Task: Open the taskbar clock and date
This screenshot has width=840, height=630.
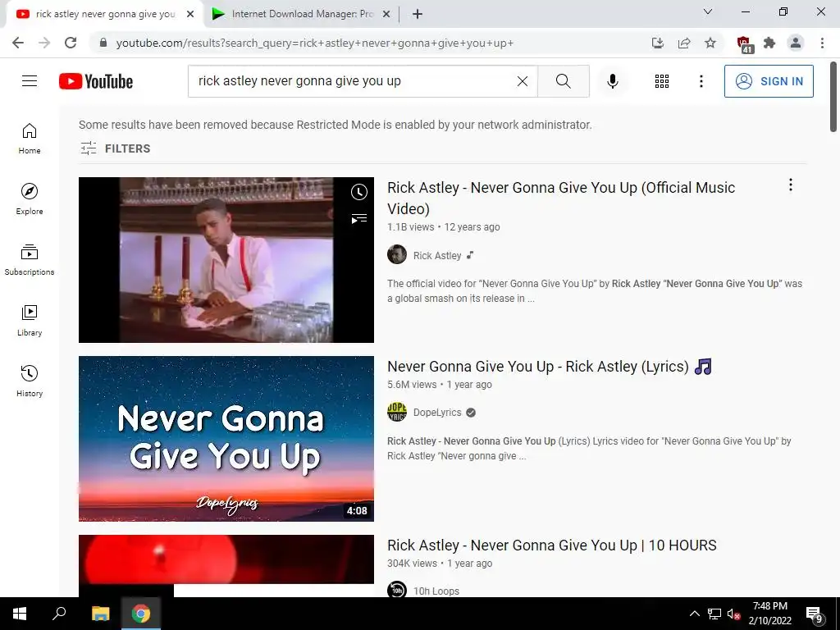Action: click(769, 614)
